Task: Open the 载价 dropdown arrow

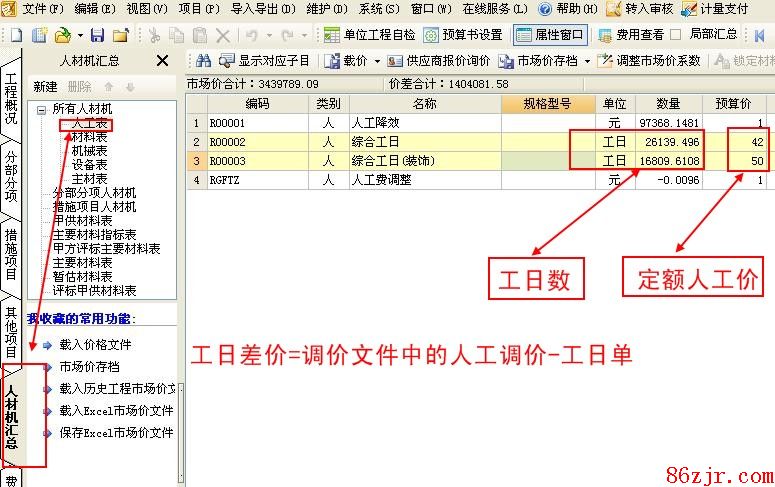Action: pos(377,61)
